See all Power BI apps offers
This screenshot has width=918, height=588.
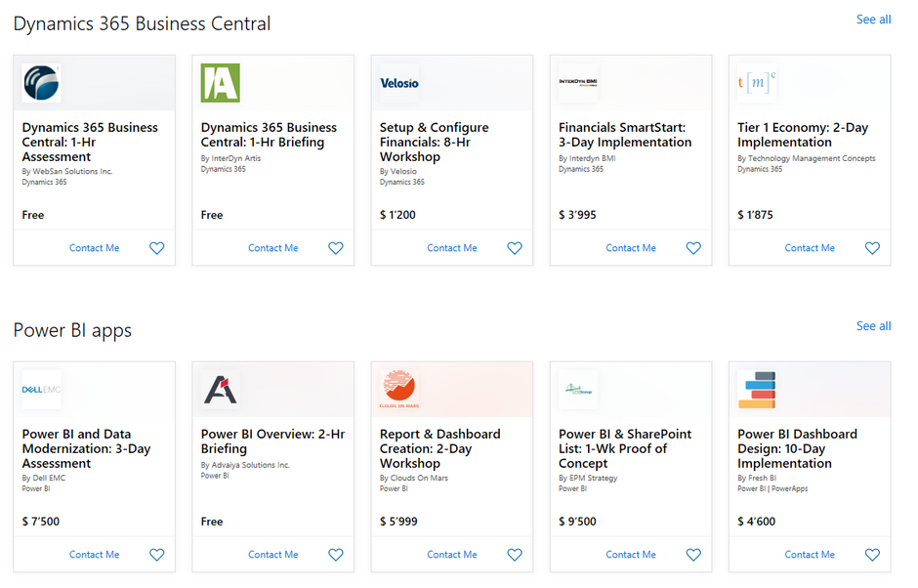point(873,325)
